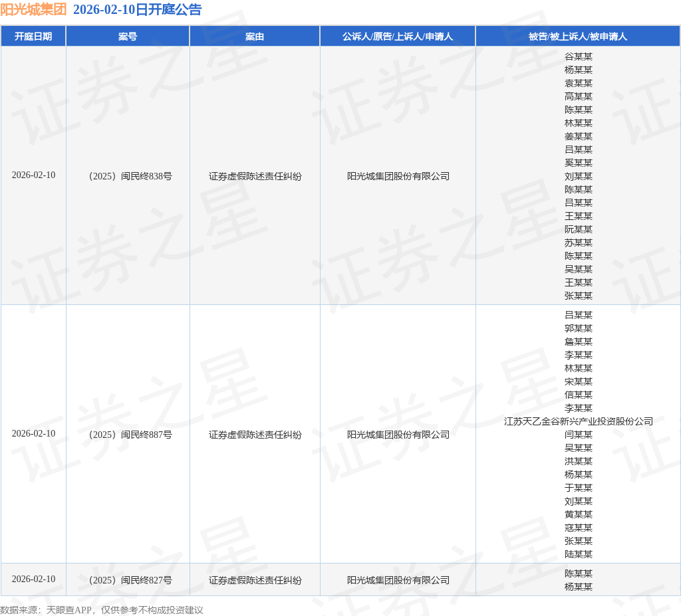Click 刘某某 in the 闽民终838号 row
The height and width of the screenshot is (616, 681).
point(579,176)
